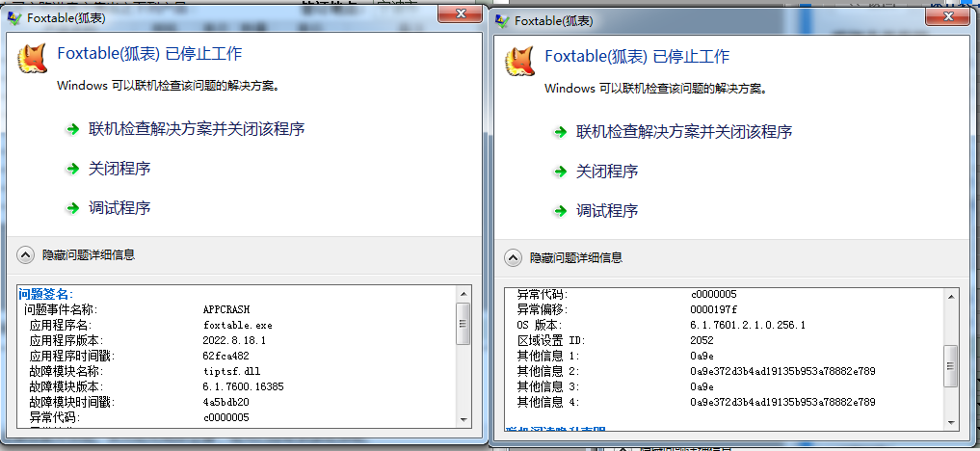Click scrollbar thumb in right details box
Viewport: 980px width, 451px height.
pos(951,366)
